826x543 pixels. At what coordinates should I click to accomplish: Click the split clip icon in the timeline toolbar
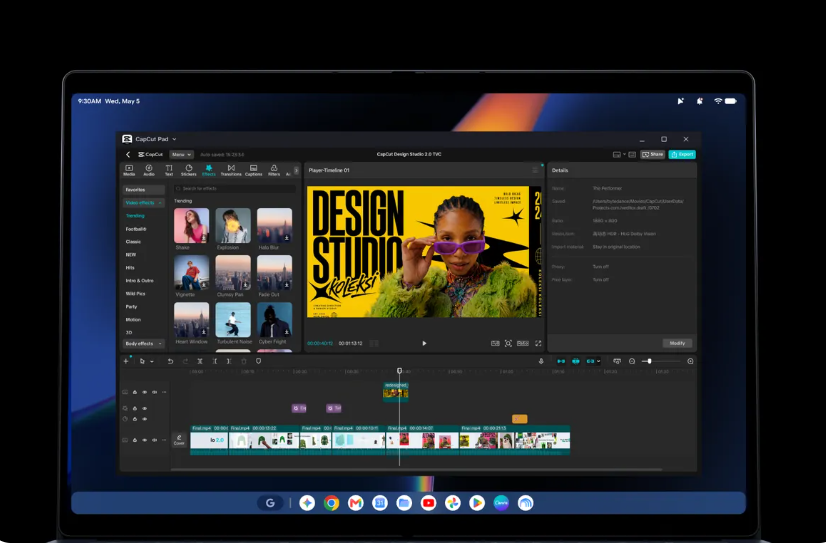(200, 361)
